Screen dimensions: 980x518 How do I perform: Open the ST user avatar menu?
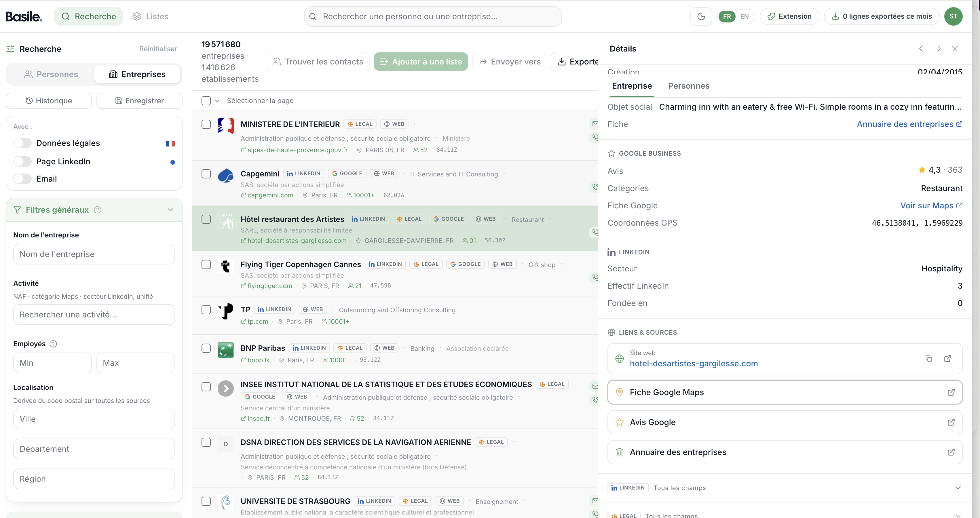(953, 16)
